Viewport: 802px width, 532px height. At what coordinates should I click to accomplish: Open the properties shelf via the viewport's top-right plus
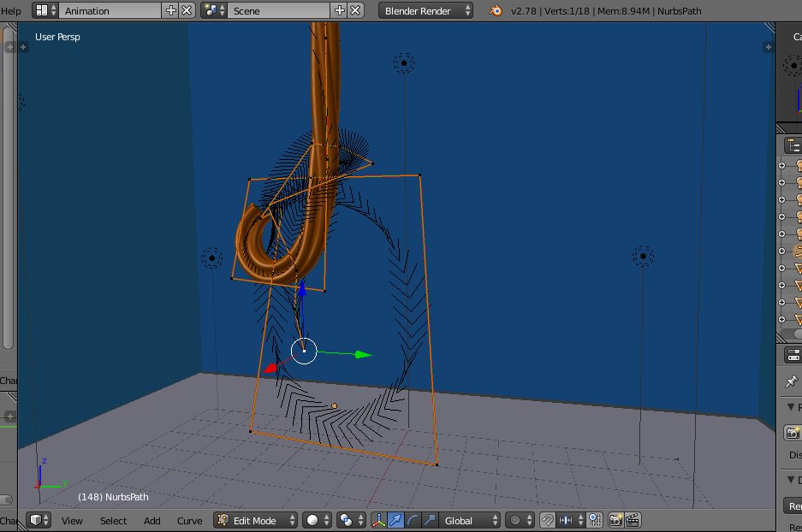[768, 47]
